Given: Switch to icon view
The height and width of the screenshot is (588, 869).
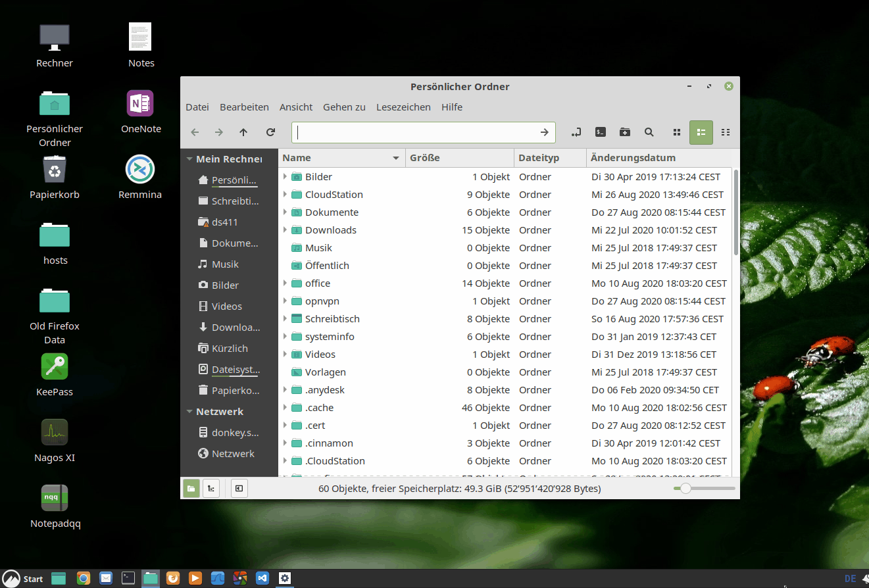Looking at the screenshot, I should (x=676, y=132).
